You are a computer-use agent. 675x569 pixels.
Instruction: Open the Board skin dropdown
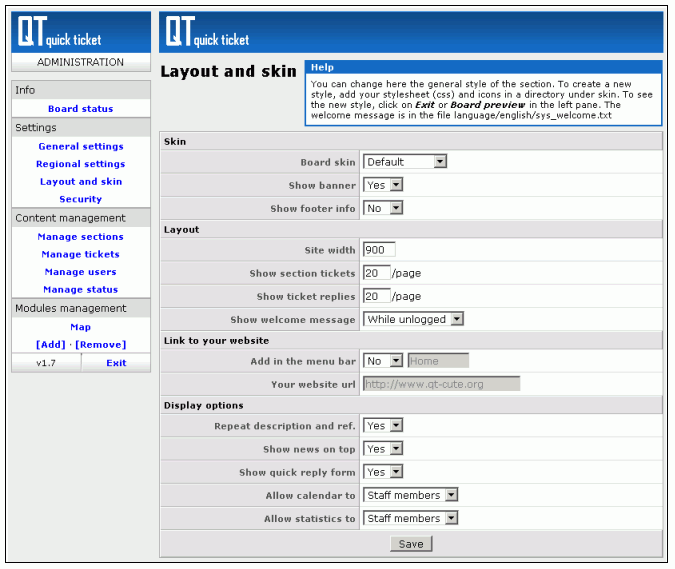(404, 162)
